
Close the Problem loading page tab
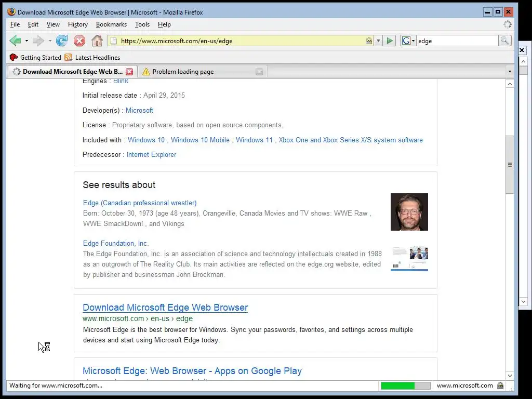259,72
